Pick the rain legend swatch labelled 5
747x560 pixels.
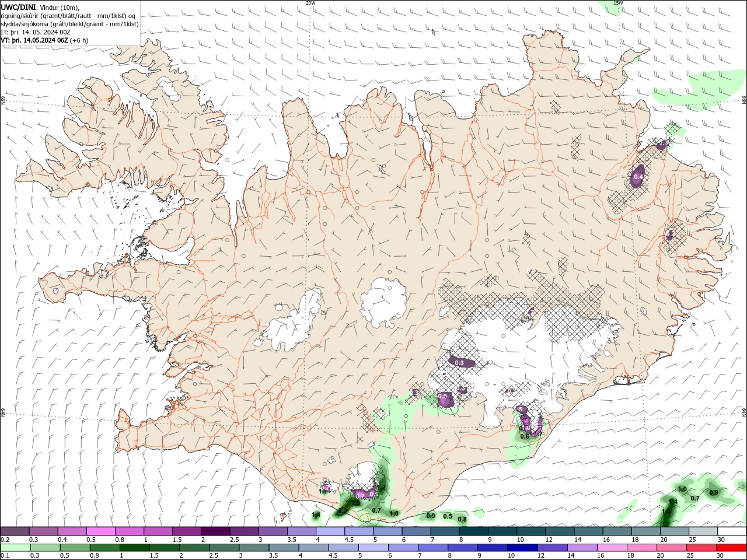point(373,548)
